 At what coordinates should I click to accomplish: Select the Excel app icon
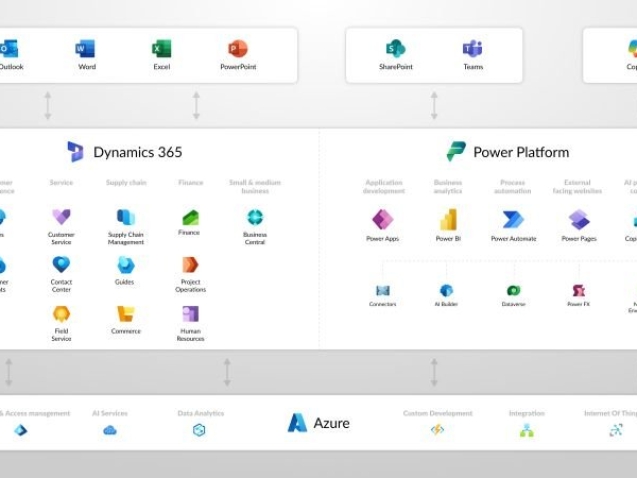tap(162, 49)
